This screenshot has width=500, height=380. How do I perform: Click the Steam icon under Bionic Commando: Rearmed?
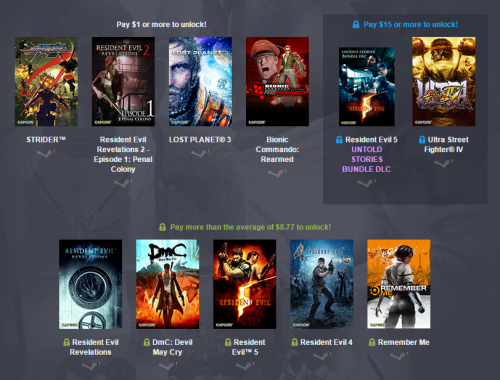point(277,173)
